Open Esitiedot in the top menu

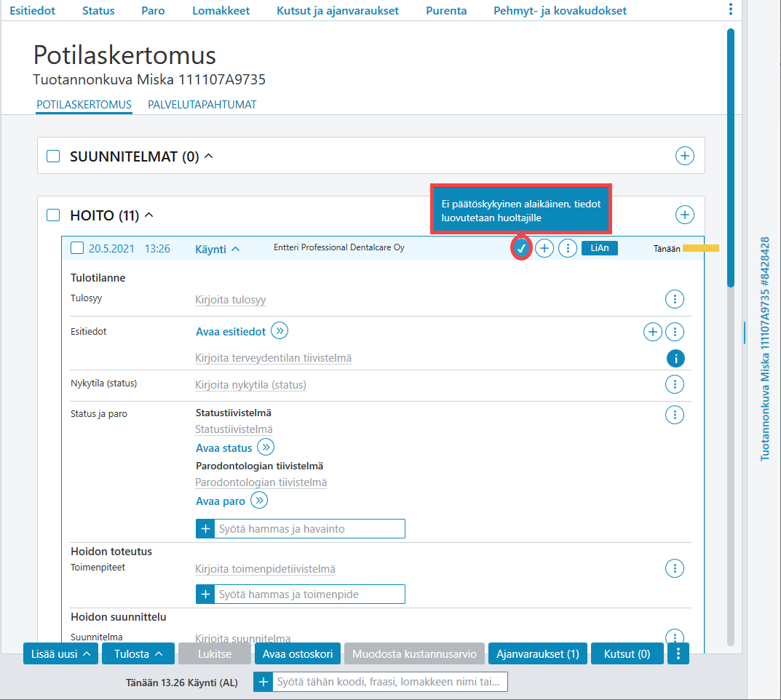[x=32, y=10]
